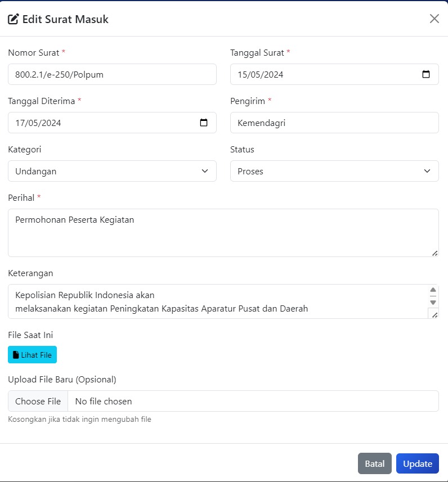Expand the Kategori dropdown showing Undangan

click(x=112, y=171)
